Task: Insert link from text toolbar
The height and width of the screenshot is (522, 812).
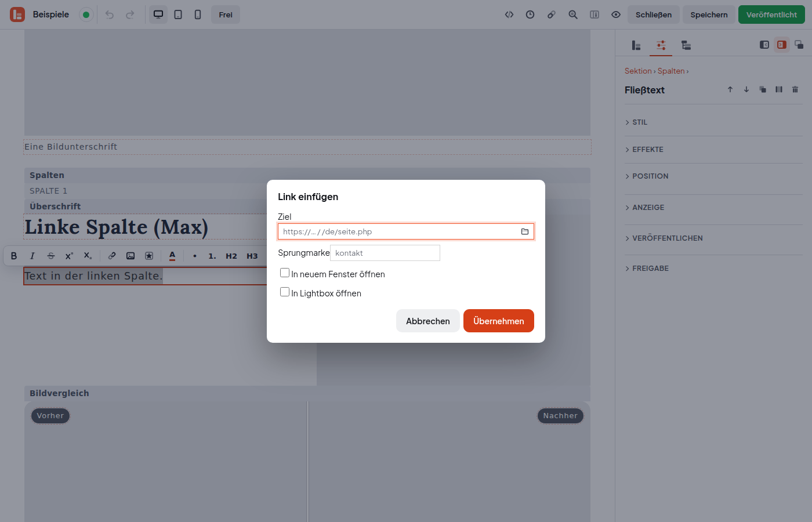Action: (x=112, y=256)
